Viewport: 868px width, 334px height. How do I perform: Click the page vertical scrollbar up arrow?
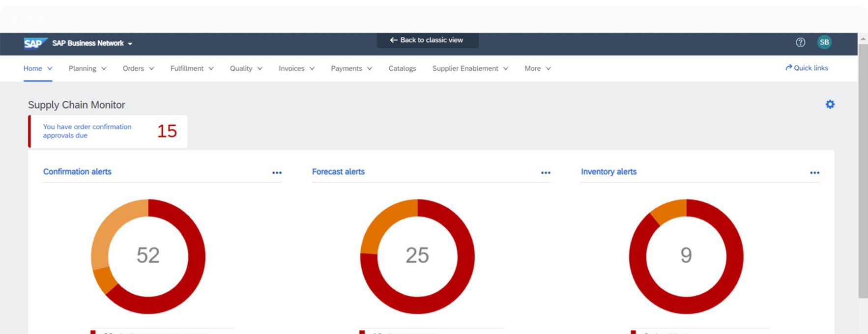pos(863,38)
